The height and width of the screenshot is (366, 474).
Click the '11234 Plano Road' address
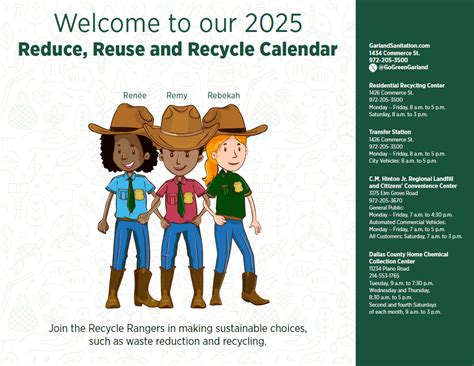click(x=389, y=268)
